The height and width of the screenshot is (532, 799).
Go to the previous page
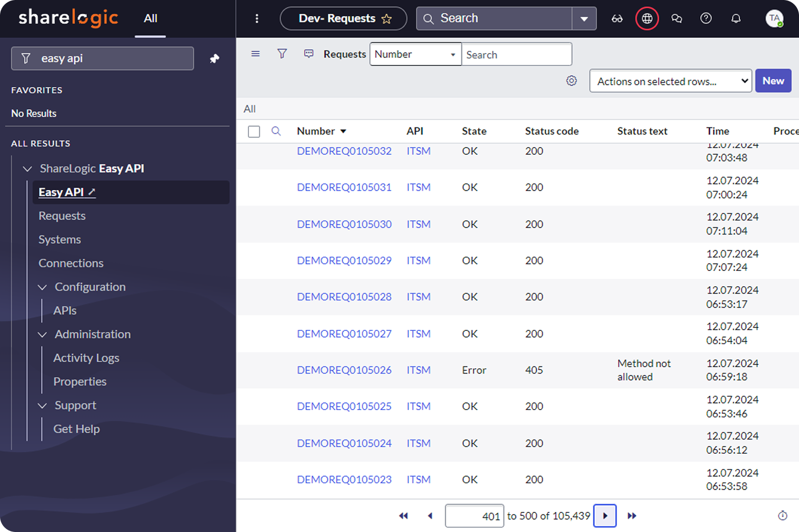click(x=430, y=516)
